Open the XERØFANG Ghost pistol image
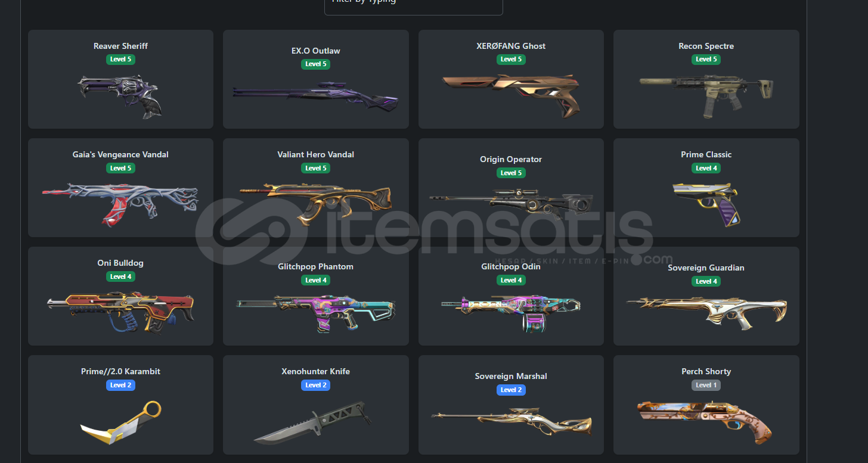 tap(511, 95)
